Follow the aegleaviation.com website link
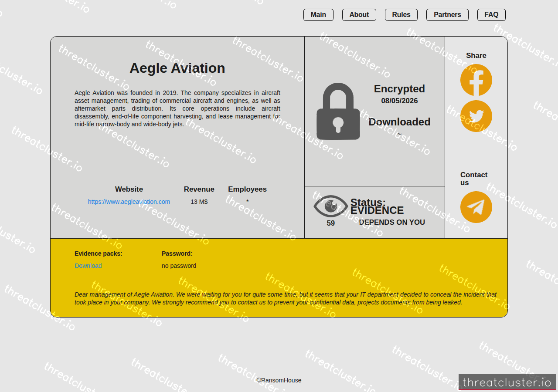Image resolution: width=558 pixels, height=392 pixels. pyautogui.click(x=129, y=202)
